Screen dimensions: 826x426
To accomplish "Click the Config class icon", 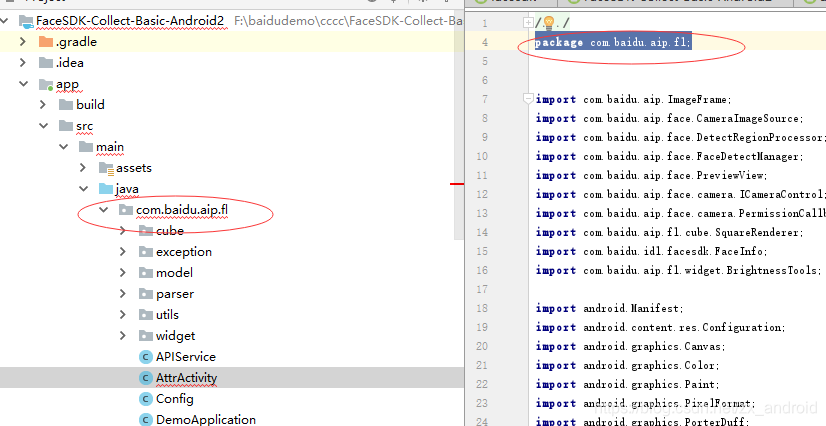I will (146, 399).
